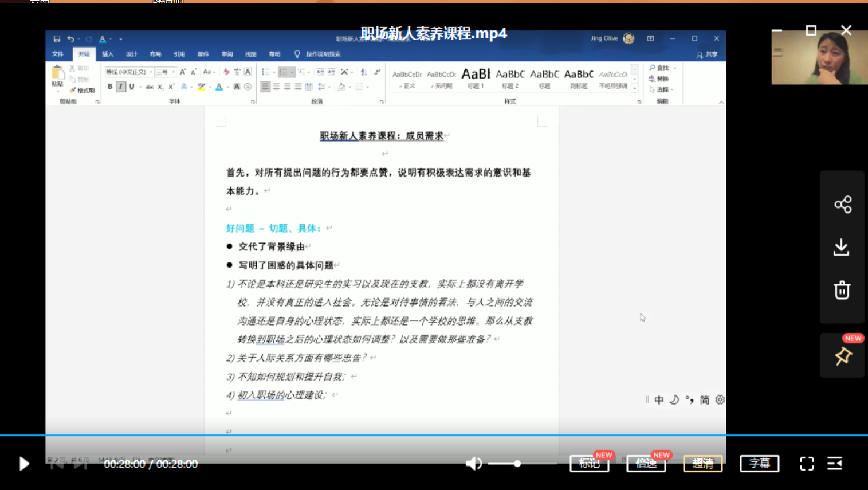Switch to the 插入 ribbon tab
This screenshot has width=868, height=490.
click(x=108, y=54)
